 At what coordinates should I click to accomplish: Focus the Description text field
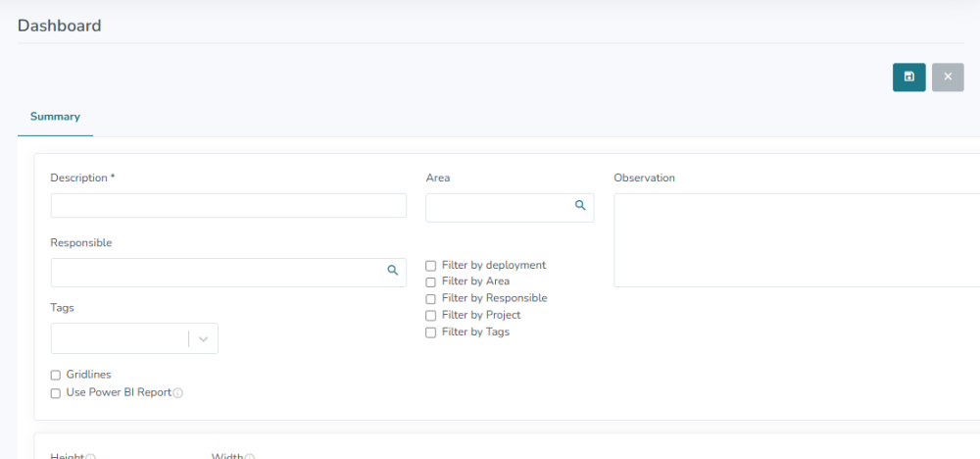[228, 206]
